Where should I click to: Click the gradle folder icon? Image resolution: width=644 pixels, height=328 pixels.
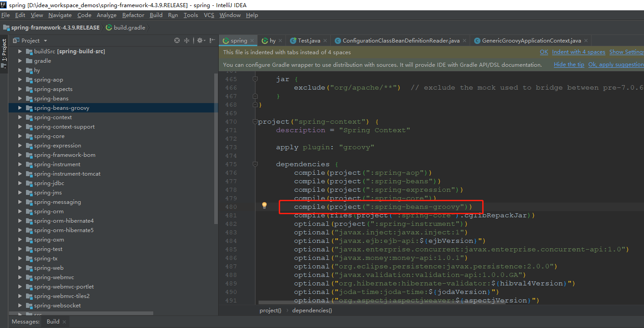click(29, 61)
